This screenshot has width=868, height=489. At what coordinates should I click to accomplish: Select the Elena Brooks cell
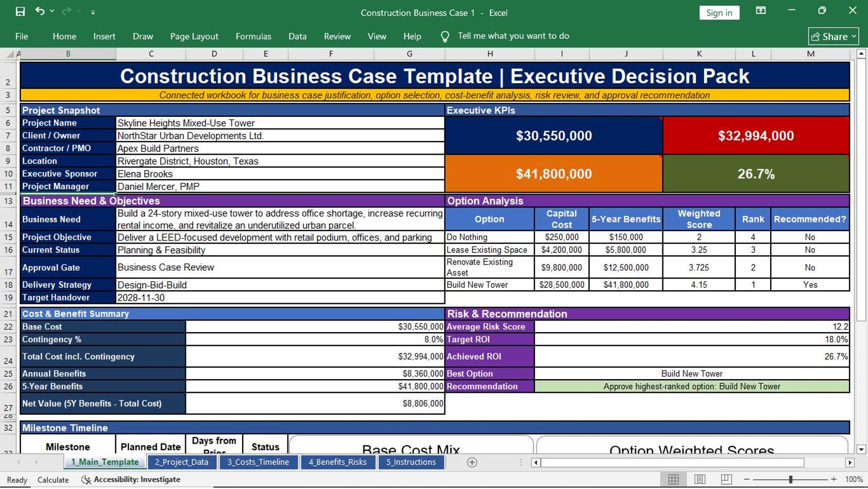point(280,174)
